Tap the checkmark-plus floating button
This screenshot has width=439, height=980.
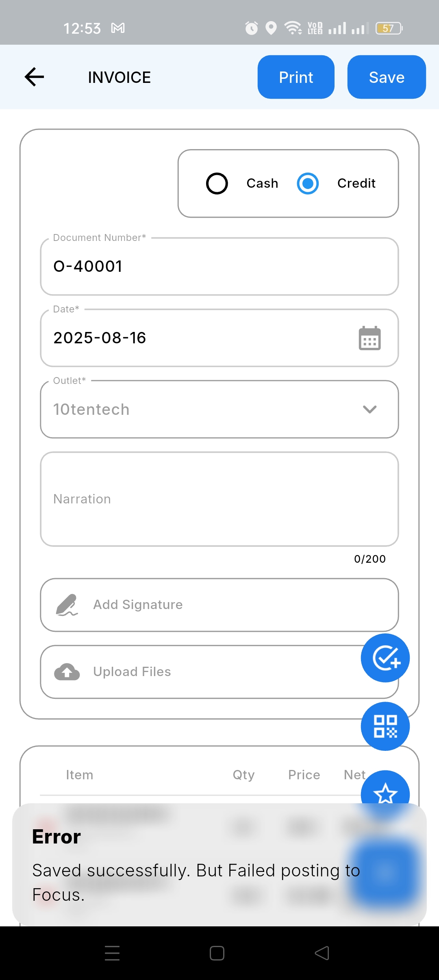pos(385,658)
